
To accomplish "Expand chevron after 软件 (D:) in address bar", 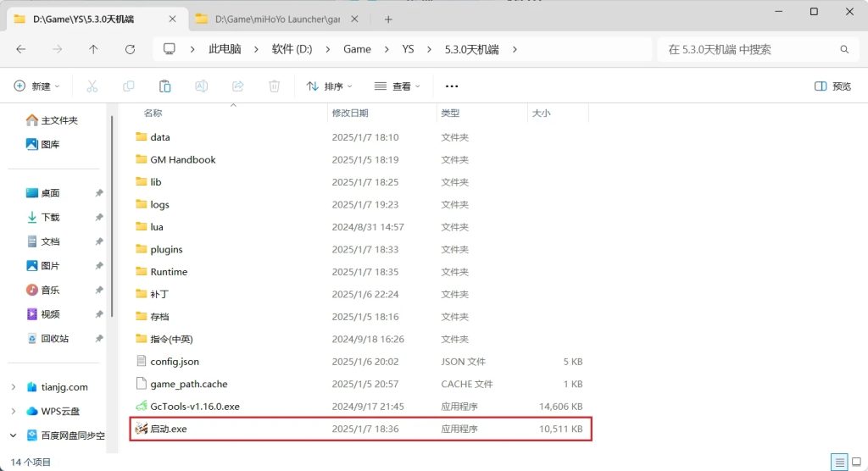I will (x=328, y=49).
